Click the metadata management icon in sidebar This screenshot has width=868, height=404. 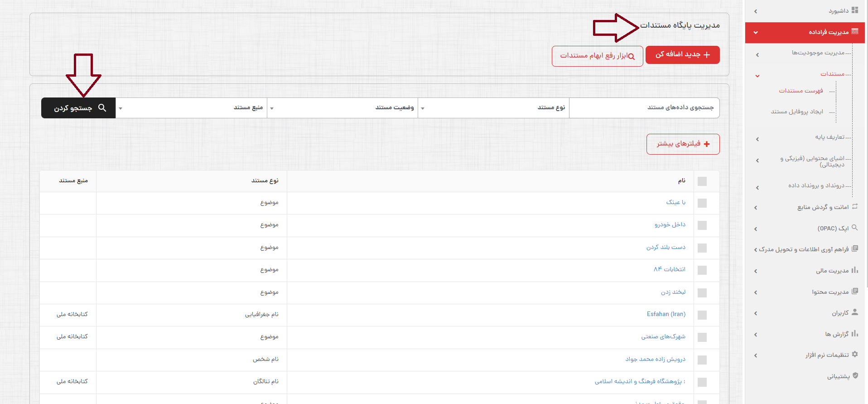pos(855,32)
